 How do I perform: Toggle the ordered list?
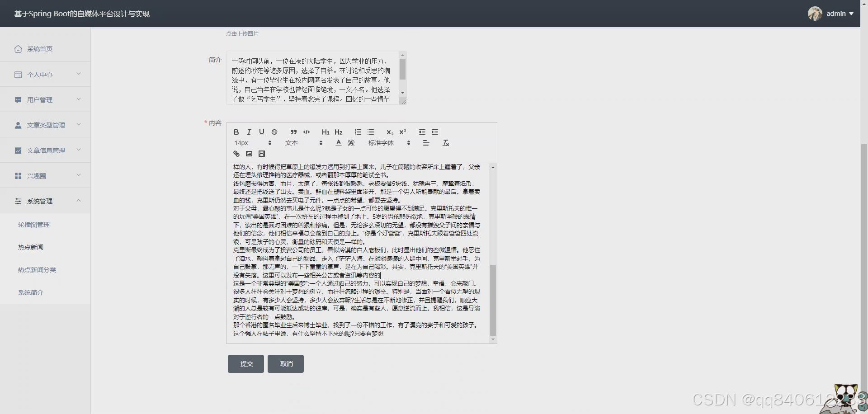[358, 132]
